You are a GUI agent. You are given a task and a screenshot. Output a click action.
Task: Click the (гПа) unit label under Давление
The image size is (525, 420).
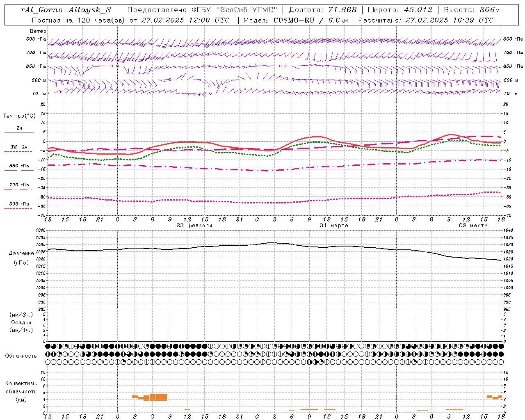tap(21, 263)
